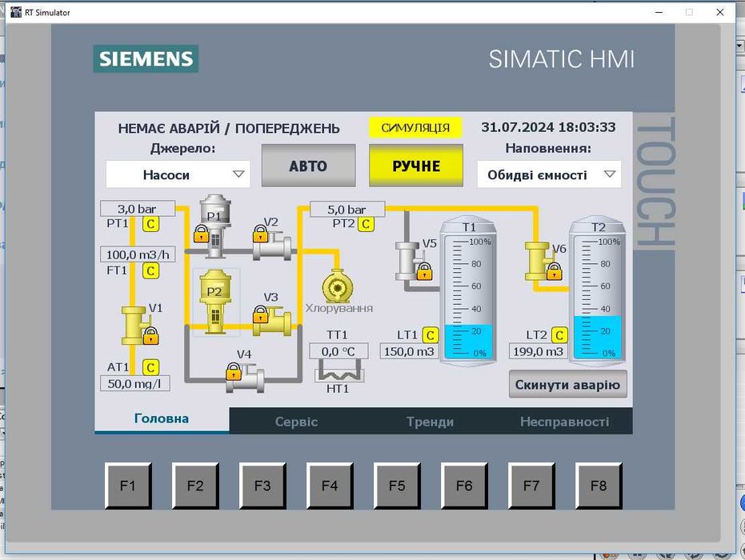Click the padlock on valve V1

tap(150, 335)
